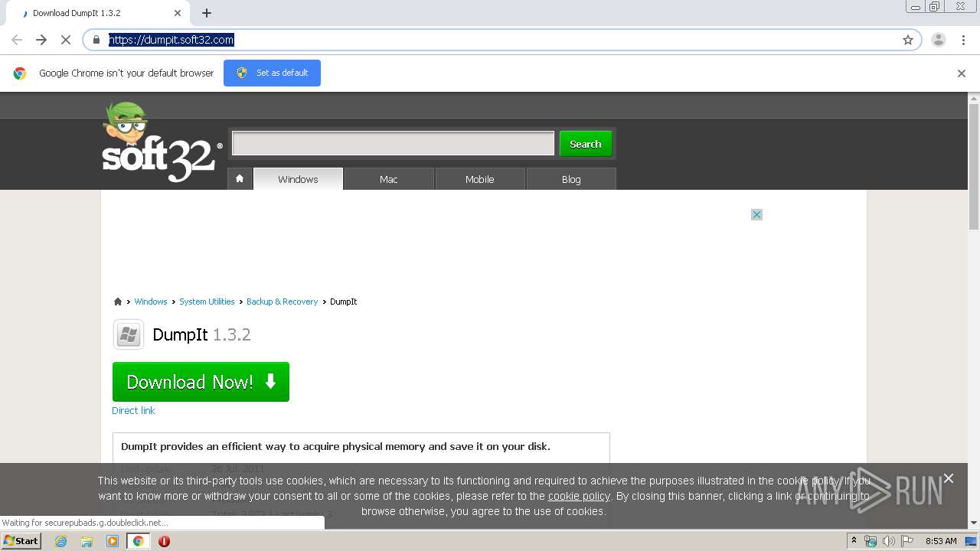Image resolution: width=980 pixels, height=551 pixels.
Task: Open the Windows breadcrumb link
Action: click(x=151, y=302)
